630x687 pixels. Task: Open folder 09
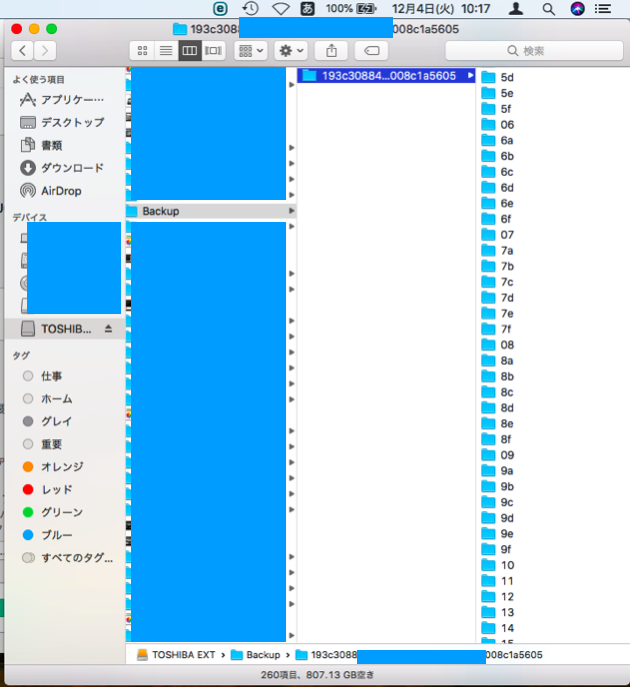pos(498,455)
